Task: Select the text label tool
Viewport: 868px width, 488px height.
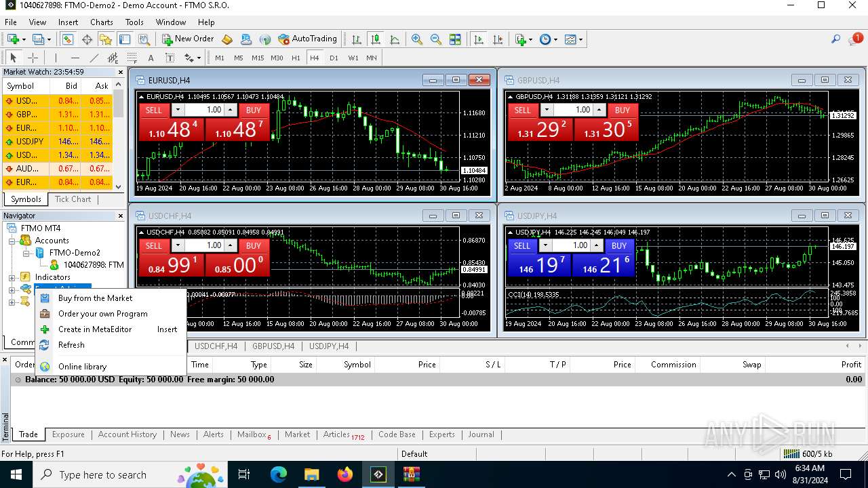Action: tap(170, 58)
